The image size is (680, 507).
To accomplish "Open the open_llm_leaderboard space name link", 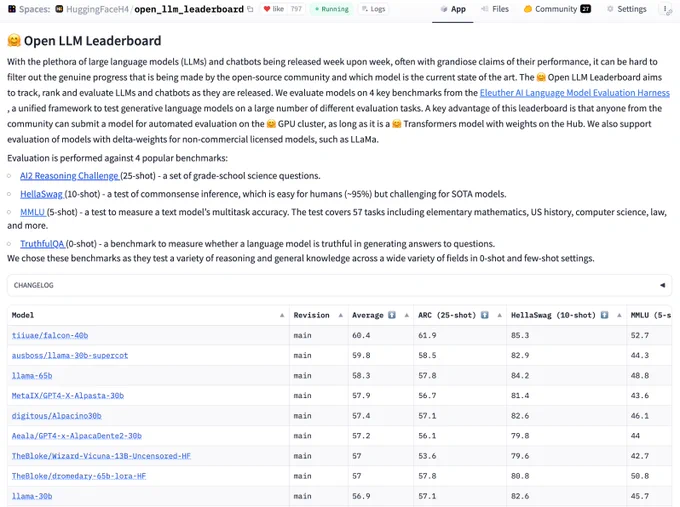I will pyautogui.click(x=189, y=9).
